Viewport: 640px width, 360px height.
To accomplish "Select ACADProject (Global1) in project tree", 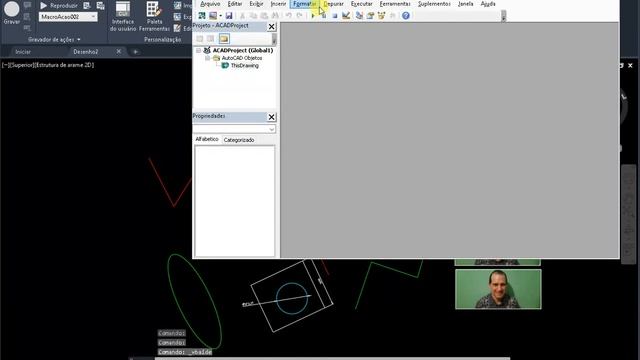I will click(243, 51).
